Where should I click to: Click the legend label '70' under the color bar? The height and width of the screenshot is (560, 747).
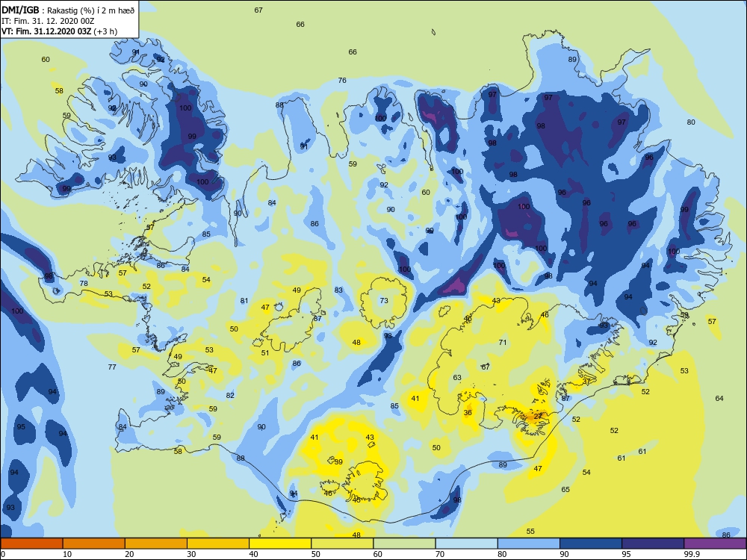(x=440, y=554)
